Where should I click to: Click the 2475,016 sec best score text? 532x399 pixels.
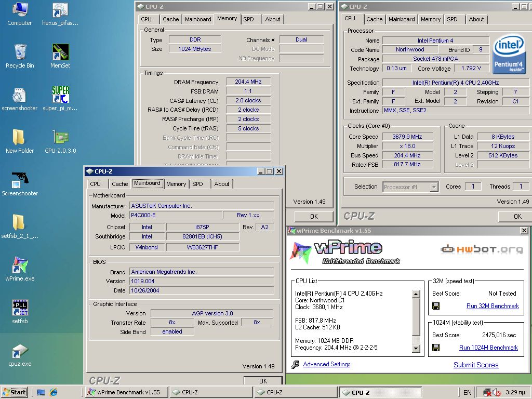499,335
